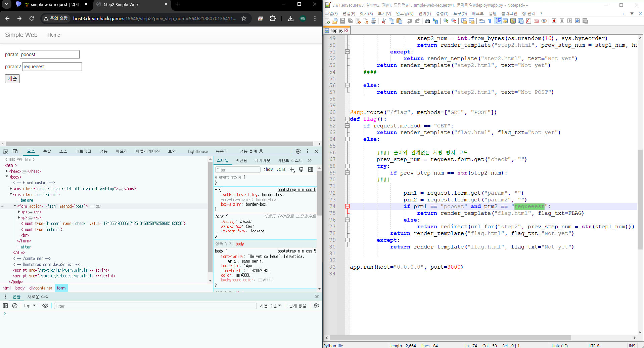Toggle the device toolbar icon in DevTools
Viewport: 644px width, 348px height.
click(x=15, y=152)
